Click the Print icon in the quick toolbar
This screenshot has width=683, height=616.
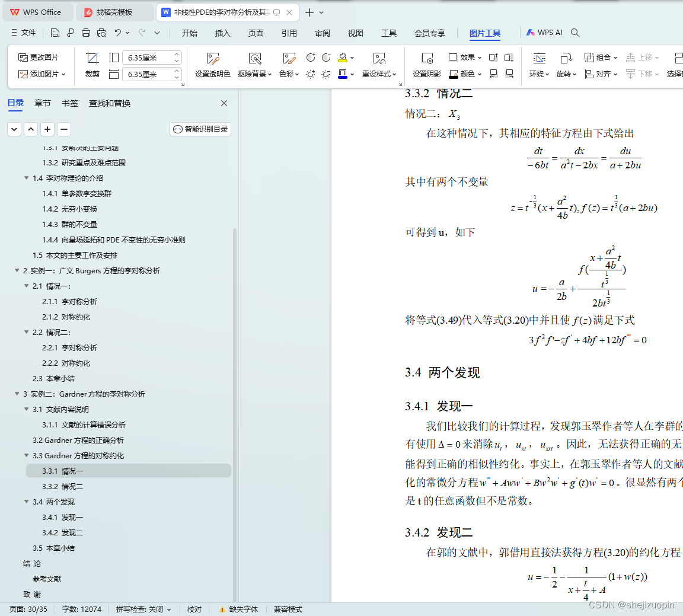pos(86,33)
